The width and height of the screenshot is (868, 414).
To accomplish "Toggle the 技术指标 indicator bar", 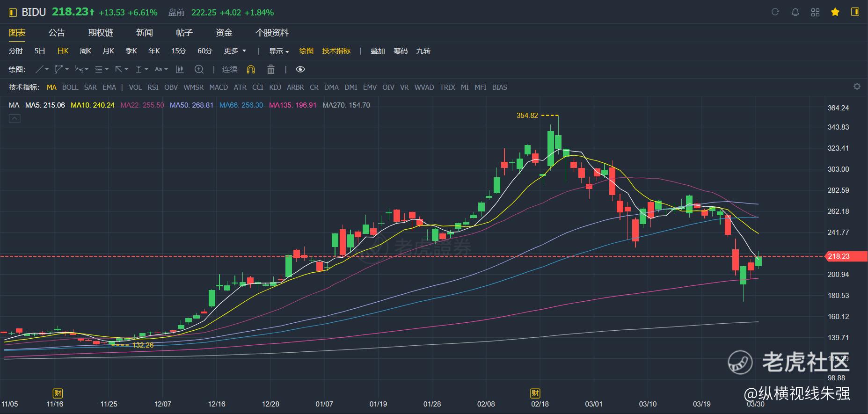I will pos(336,51).
